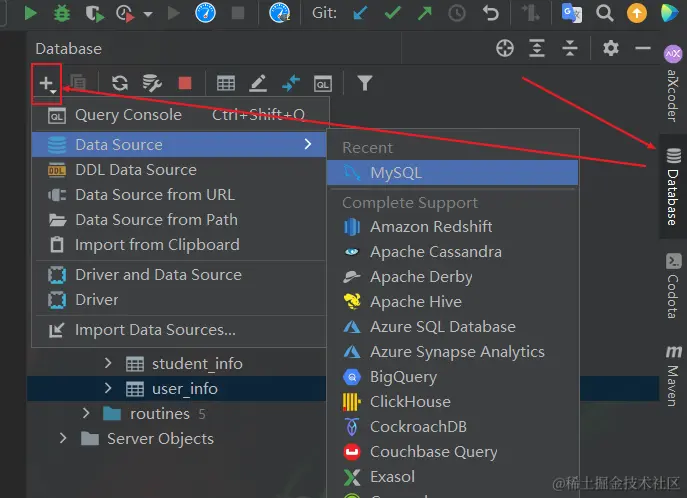The width and height of the screenshot is (687, 498).
Task: Open data source properties wrench icon
Action: click(152, 83)
